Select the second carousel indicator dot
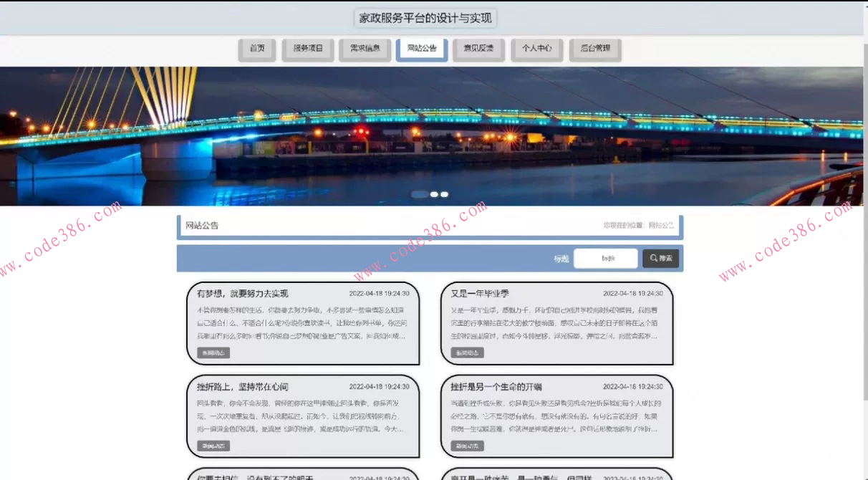The image size is (868, 480). (x=433, y=194)
